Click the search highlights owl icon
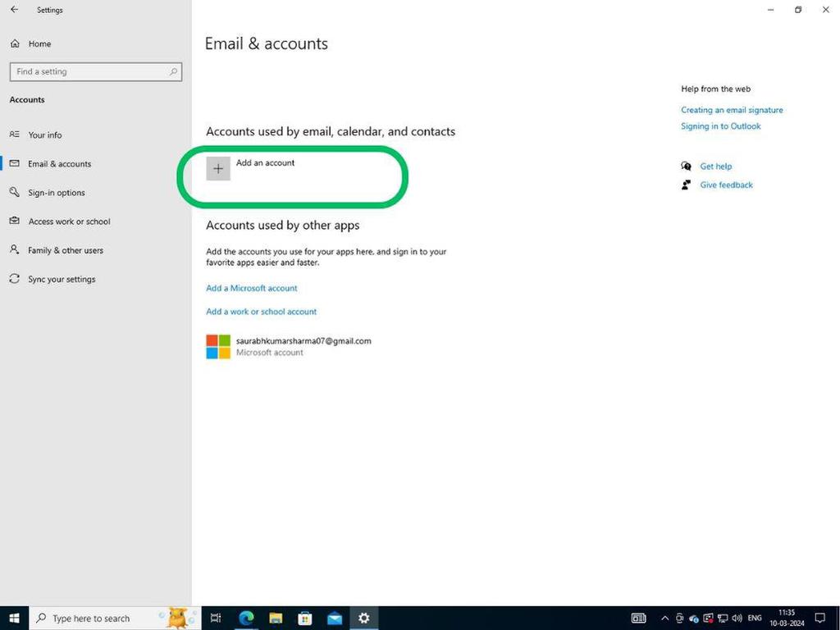This screenshot has height=630, width=840. pos(178,618)
